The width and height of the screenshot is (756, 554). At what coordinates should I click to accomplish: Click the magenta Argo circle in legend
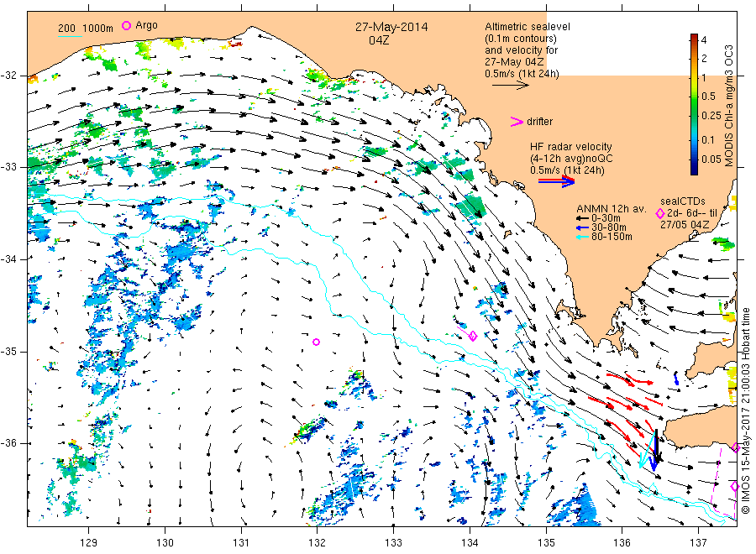click(x=126, y=25)
